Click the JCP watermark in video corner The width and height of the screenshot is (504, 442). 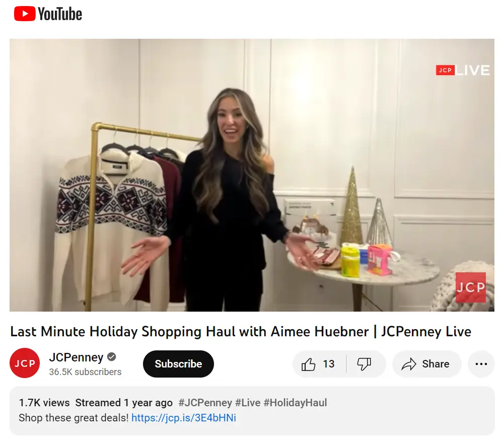coord(471,287)
